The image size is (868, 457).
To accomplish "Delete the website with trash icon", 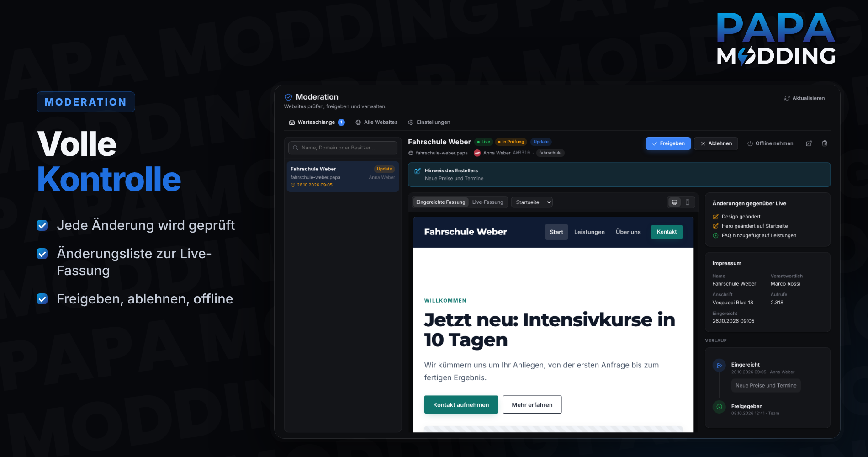I will coord(825,143).
